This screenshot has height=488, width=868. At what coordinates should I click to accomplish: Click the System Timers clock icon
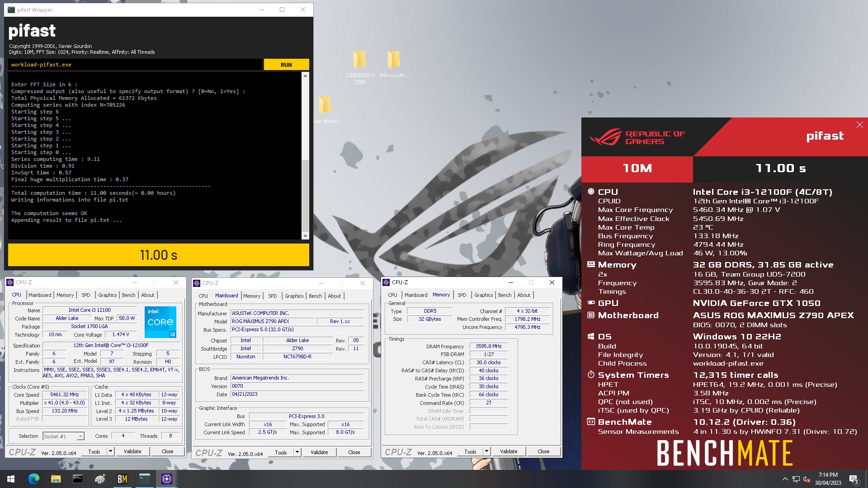point(591,375)
